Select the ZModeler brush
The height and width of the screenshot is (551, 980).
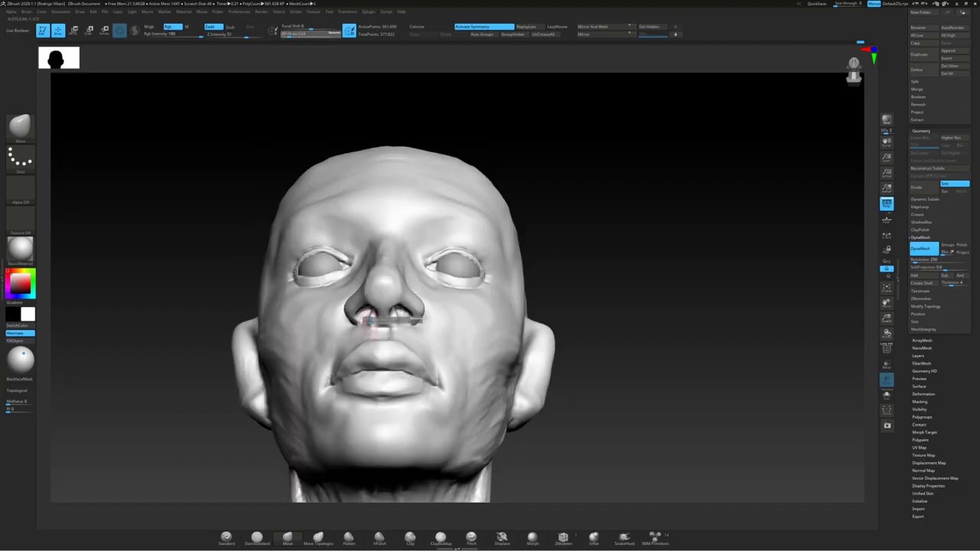point(563,538)
